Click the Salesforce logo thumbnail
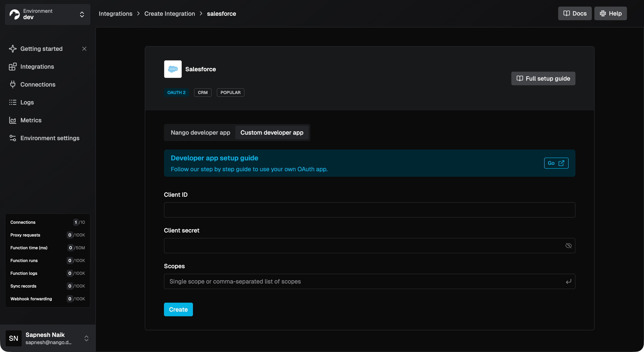This screenshot has width=644, height=352. (173, 69)
